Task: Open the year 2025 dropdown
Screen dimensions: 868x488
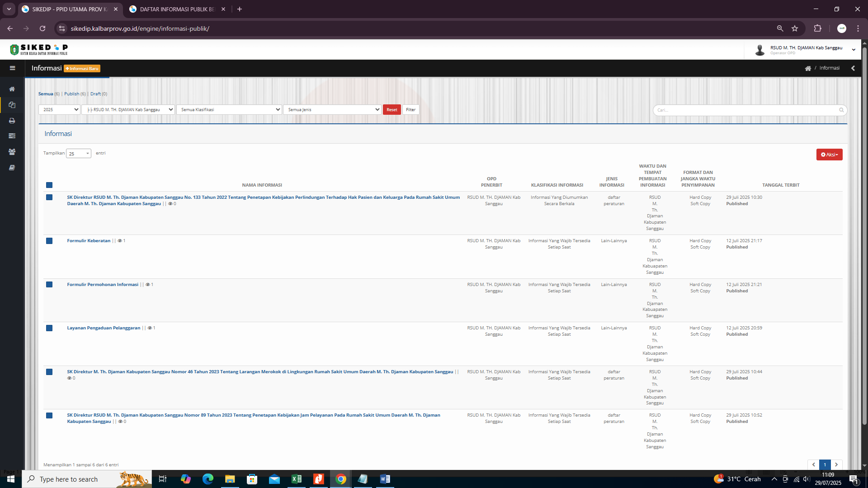Action: coord(59,110)
